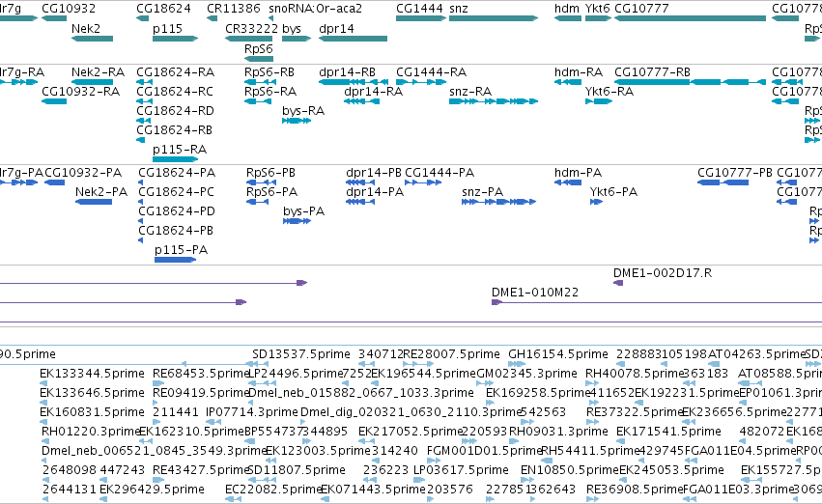Click the RE68453.5prime EST

pyautogui.click(x=156, y=383)
